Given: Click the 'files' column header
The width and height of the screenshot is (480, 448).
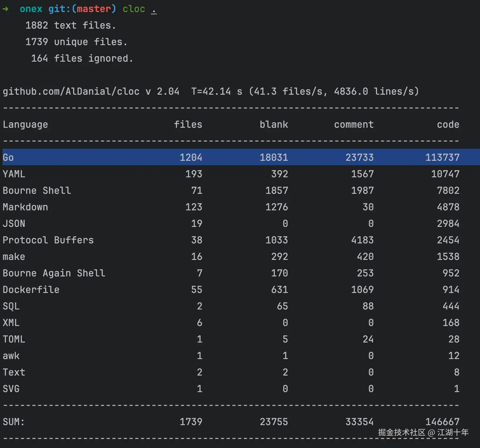Looking at the screenshot, I should point(188,125).
